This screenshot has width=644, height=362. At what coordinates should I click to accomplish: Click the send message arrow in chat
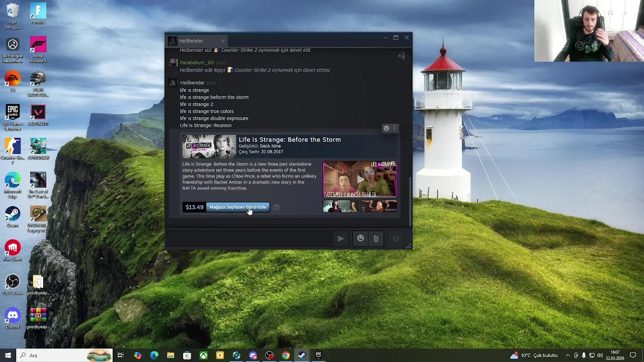[x=341, y=239]
